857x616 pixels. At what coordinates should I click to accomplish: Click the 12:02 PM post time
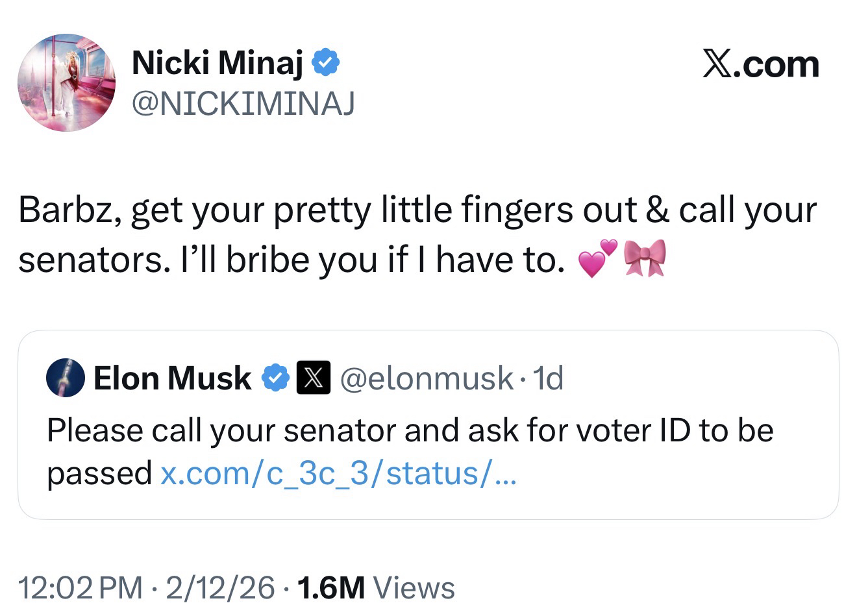[81, 587]
